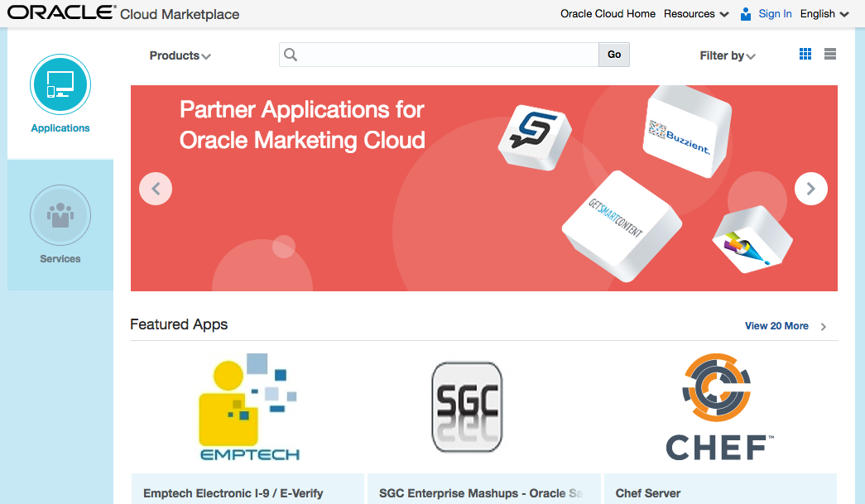Open the Emptech app thumbnail
865x504 pixels.
point(248,406)
